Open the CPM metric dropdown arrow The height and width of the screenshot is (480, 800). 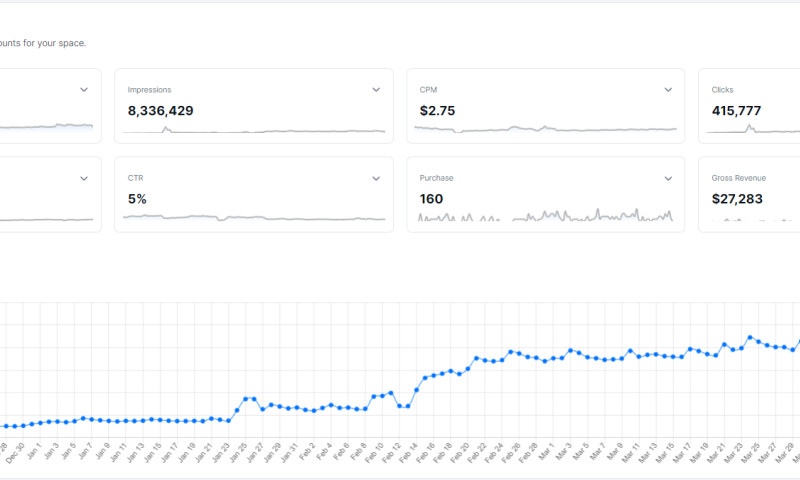coord(668,90)
